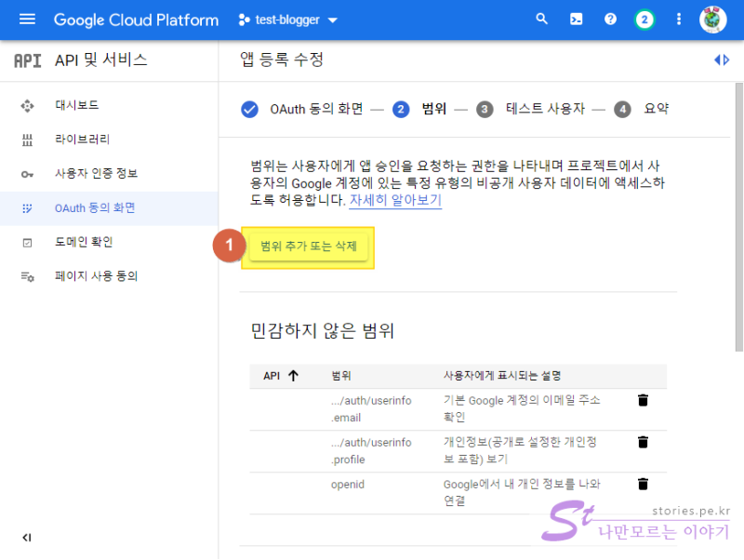Open the hamburger navigation menu
The image size is (744, 560).
pos(27,20)
